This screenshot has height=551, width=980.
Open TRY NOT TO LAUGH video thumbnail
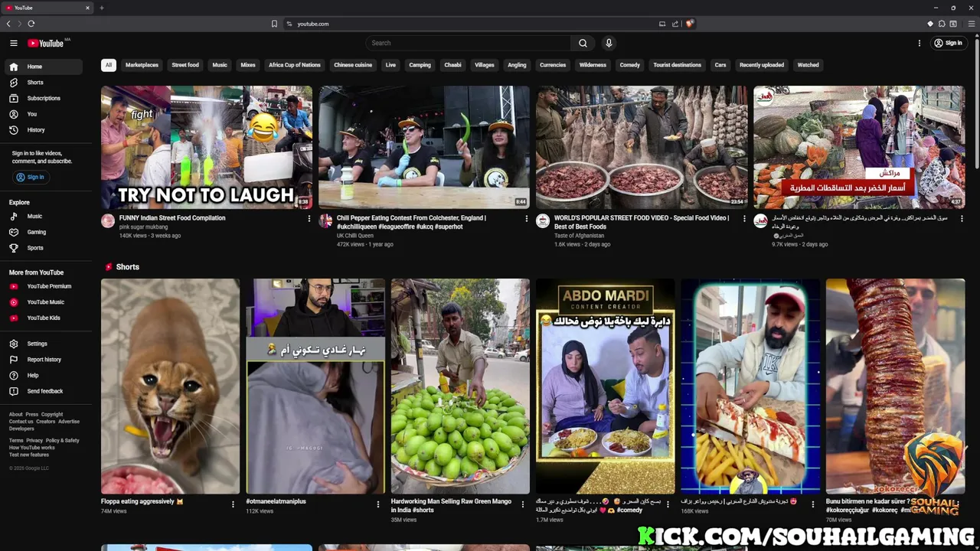click(207, 147)
